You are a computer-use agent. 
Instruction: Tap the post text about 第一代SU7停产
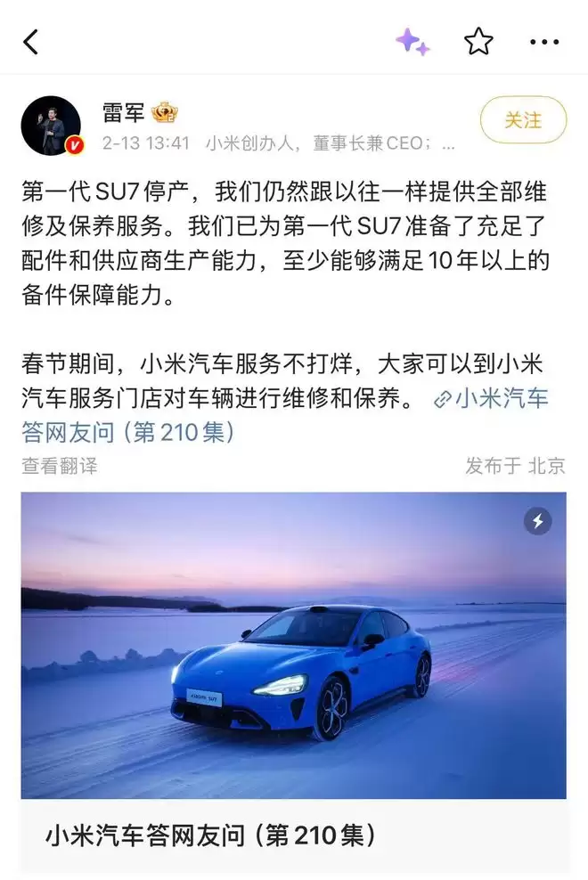[285, 243]
